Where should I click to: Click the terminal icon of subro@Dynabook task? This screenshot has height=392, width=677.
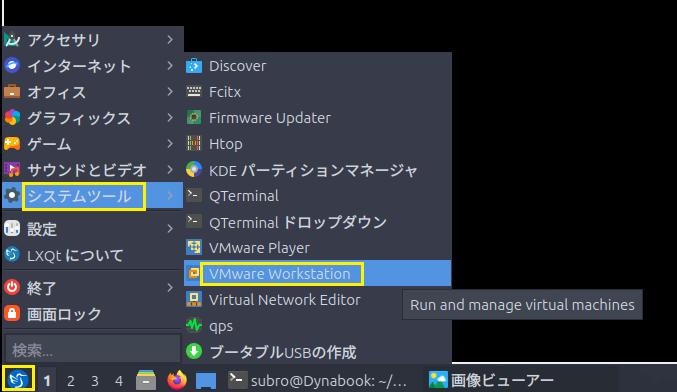coord(237,380)
